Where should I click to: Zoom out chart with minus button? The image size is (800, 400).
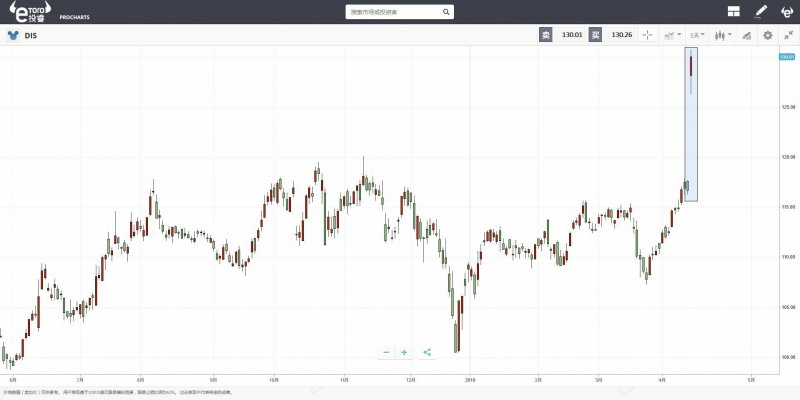(x=386, y=352)
